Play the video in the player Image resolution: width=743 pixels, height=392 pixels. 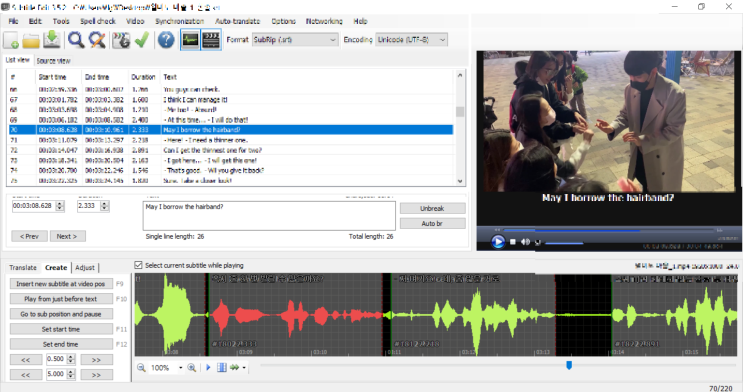(x=498, y=242)
